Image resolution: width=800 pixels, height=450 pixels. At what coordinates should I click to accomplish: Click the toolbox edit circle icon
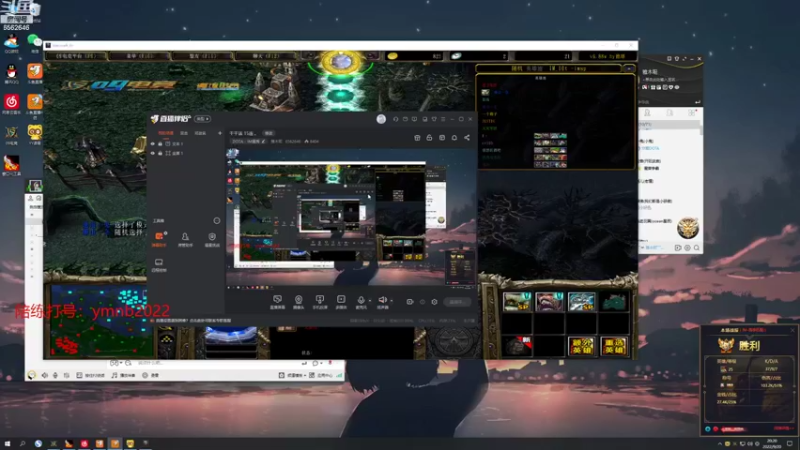click(217, 220)
